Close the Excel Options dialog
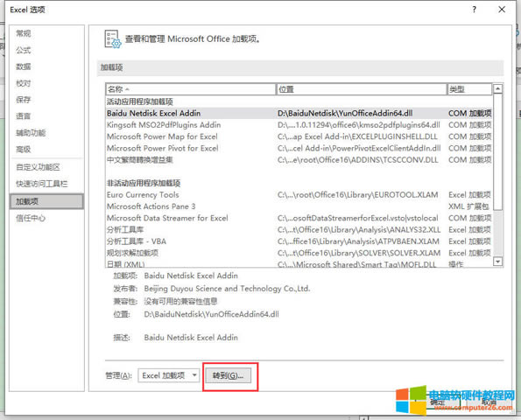Viewport: 521px width, 420px height. click(x=502, y=10)
